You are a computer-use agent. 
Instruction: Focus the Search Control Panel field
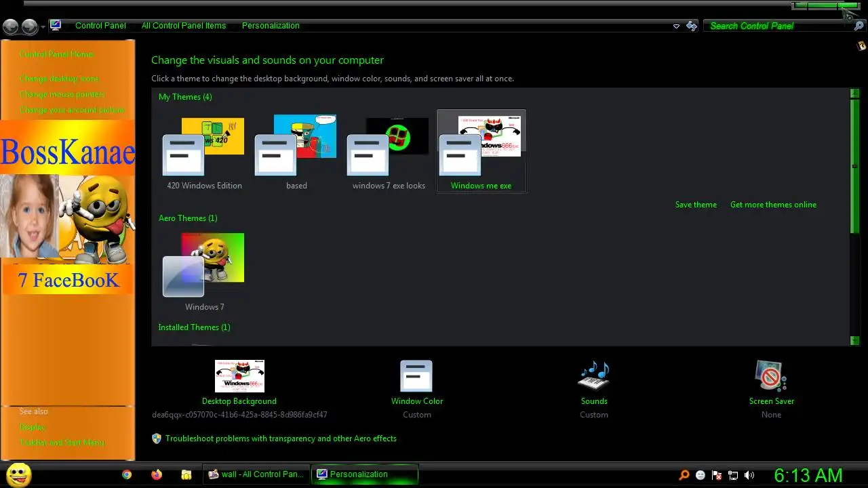tap(777, 26)
